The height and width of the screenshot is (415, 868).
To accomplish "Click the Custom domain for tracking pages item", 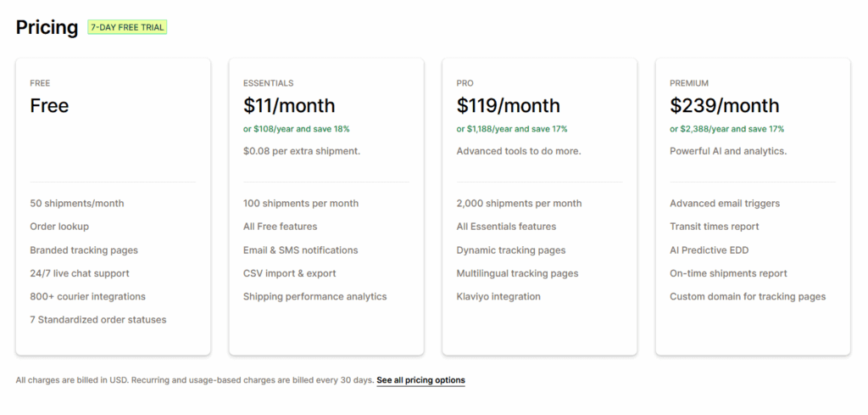I will (x=748, y=296).
